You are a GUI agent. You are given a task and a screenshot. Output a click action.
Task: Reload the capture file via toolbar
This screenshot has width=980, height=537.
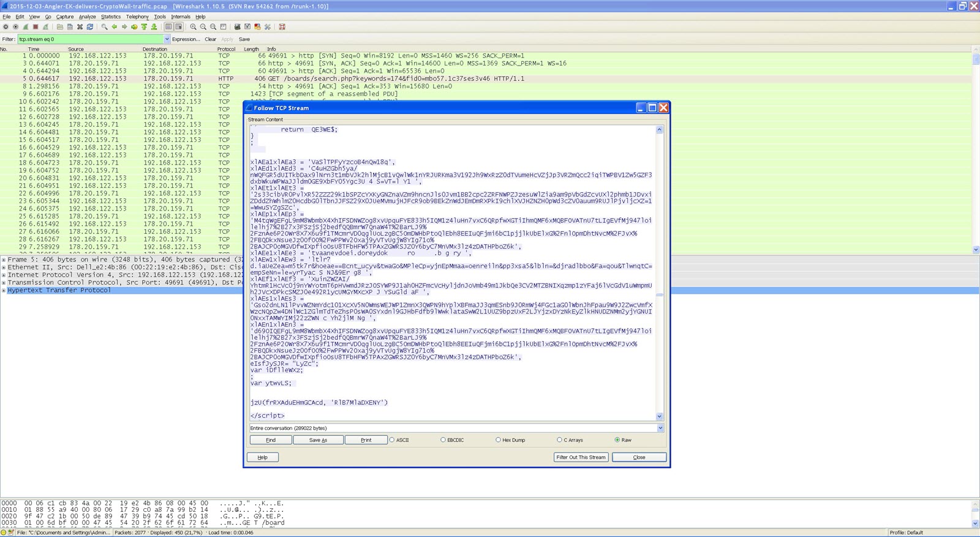tap(89, 27)
